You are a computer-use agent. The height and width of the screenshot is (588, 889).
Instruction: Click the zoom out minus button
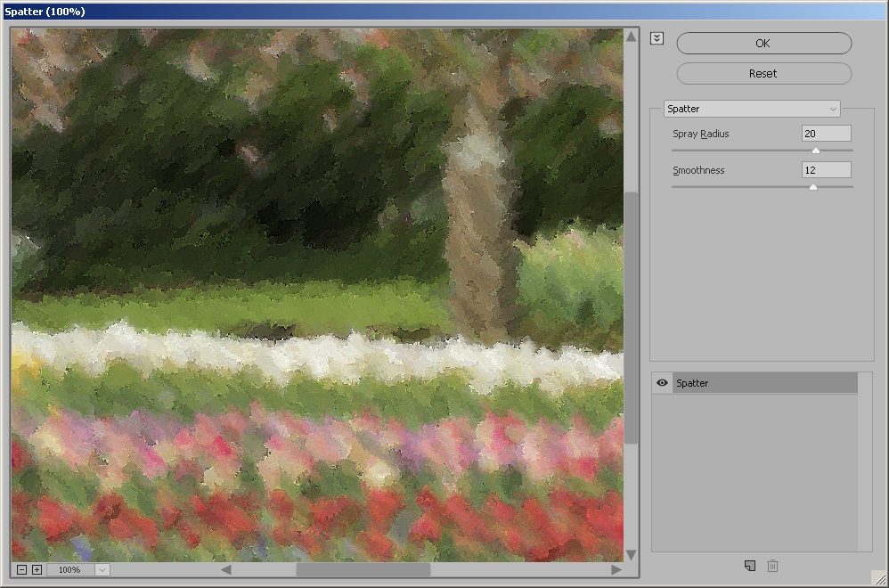tap(21, 569)
